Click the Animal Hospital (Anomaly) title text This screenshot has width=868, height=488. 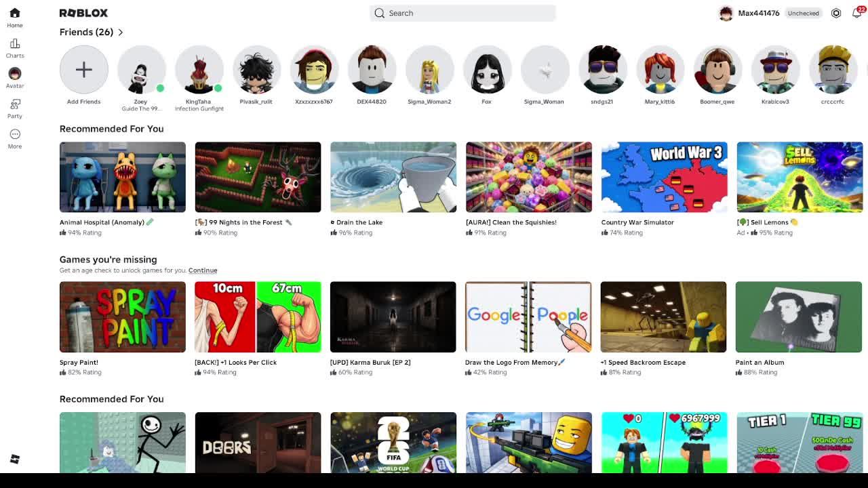(x=106, y=222)
